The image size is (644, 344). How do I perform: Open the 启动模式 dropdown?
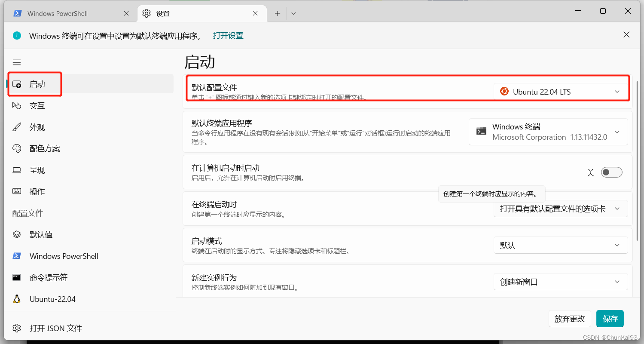coord(561,245)
